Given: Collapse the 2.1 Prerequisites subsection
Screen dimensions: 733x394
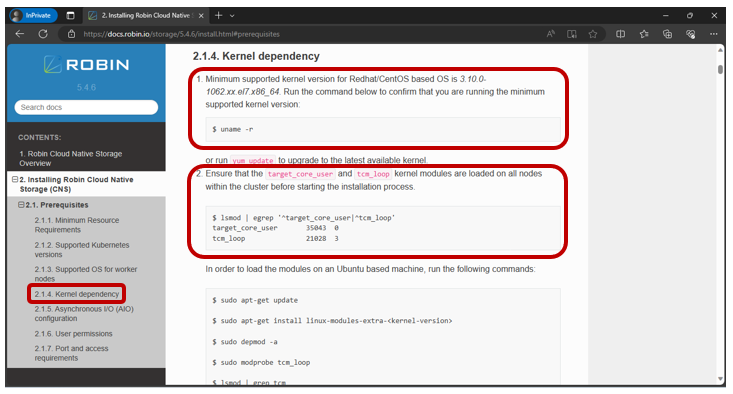Looking at the screenshot, I should [x=21, y=205].
